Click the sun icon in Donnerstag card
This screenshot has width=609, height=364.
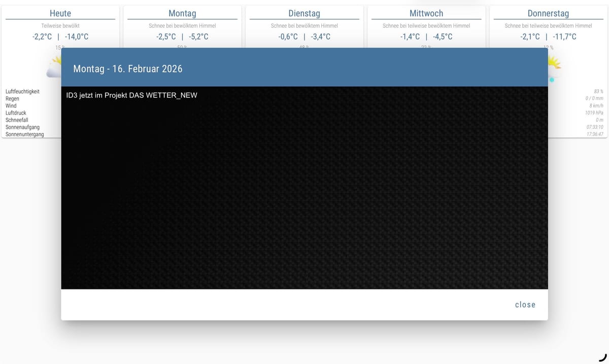pos(554,62)
